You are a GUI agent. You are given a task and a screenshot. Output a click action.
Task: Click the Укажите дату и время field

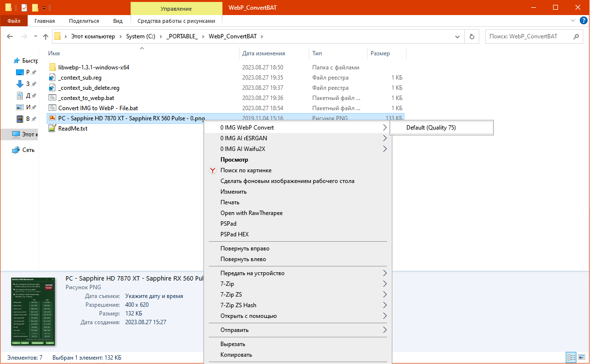[154, 296]
